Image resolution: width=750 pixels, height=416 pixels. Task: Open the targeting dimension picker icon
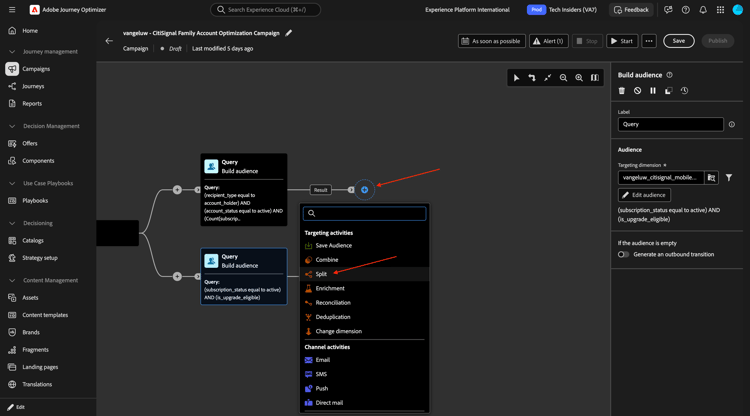(711, 177)
